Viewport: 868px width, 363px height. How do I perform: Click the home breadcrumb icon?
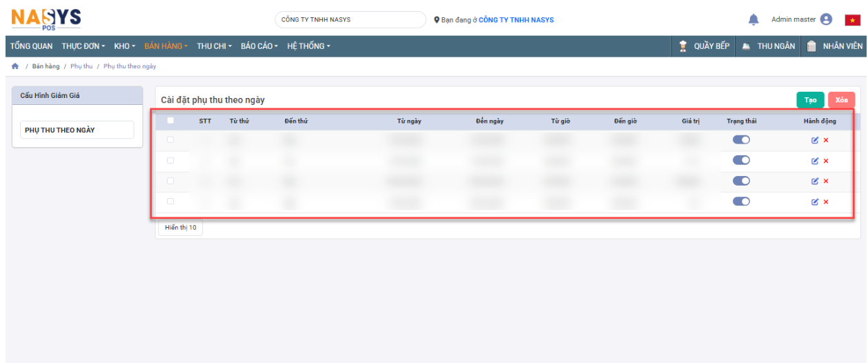(15, 66)
